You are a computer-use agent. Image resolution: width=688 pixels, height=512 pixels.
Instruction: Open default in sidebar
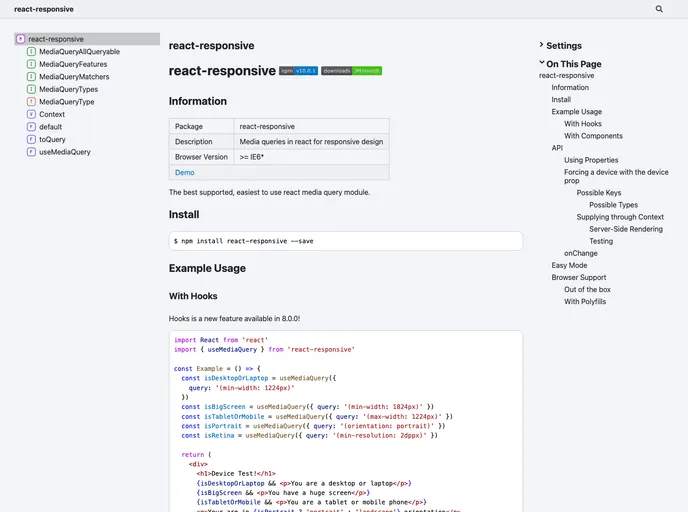50,127
